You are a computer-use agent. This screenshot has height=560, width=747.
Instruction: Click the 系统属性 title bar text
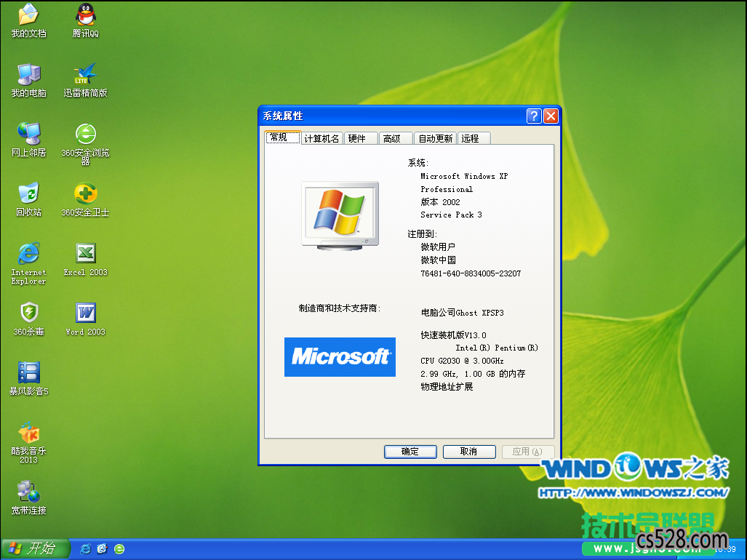click(283, 116)
